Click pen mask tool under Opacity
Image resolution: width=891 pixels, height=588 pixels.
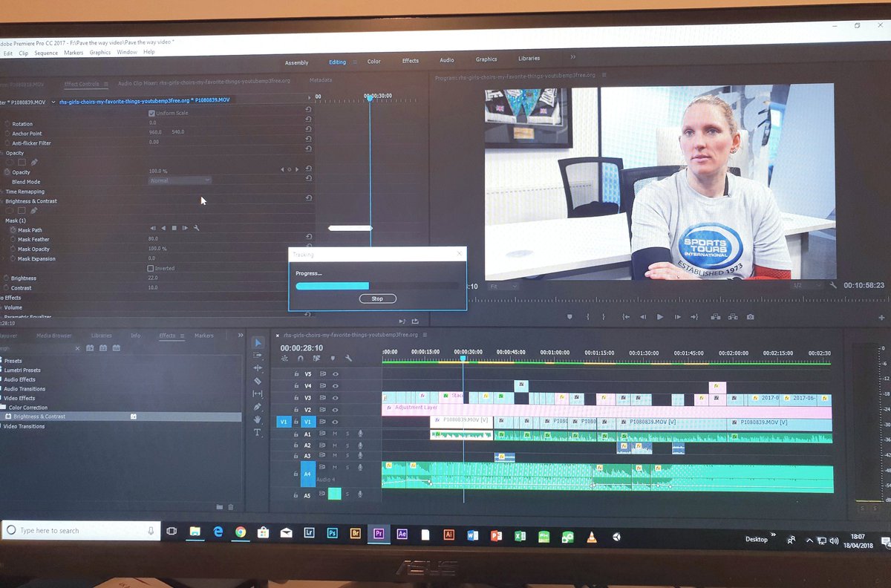click(x=34, y=162)
